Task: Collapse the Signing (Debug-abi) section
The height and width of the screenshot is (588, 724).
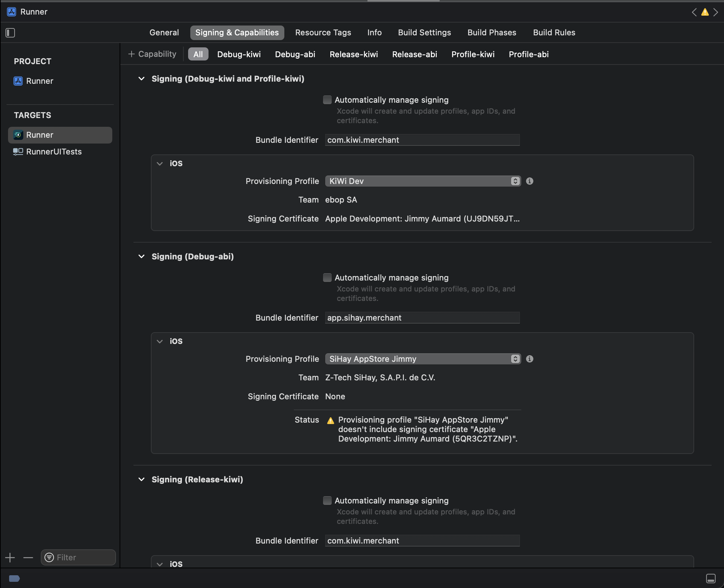Action: click(141, 256)
